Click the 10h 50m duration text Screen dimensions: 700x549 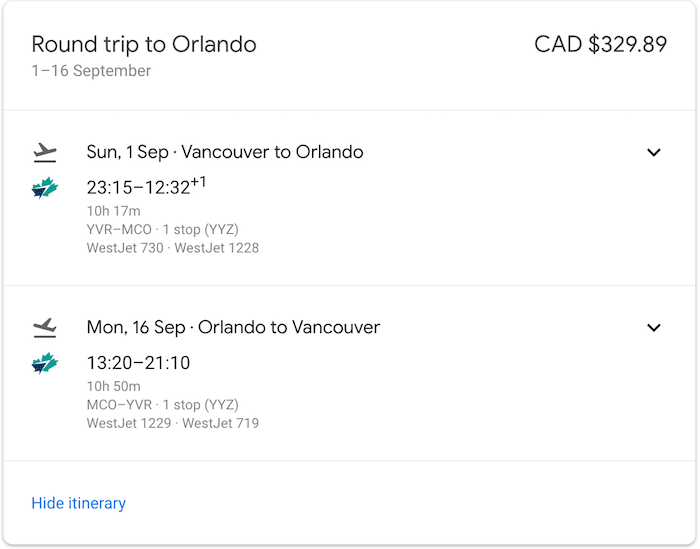pos(113,387)
